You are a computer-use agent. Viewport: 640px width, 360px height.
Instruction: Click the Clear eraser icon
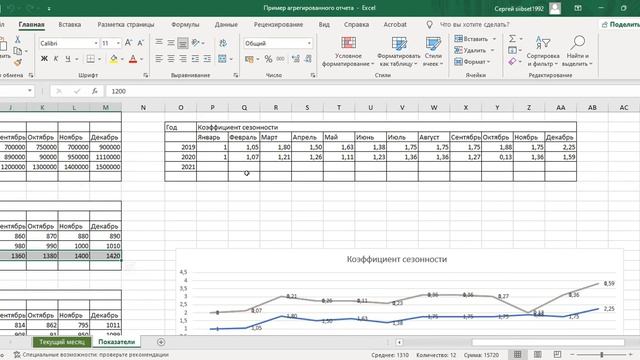(x=512, y=62)
